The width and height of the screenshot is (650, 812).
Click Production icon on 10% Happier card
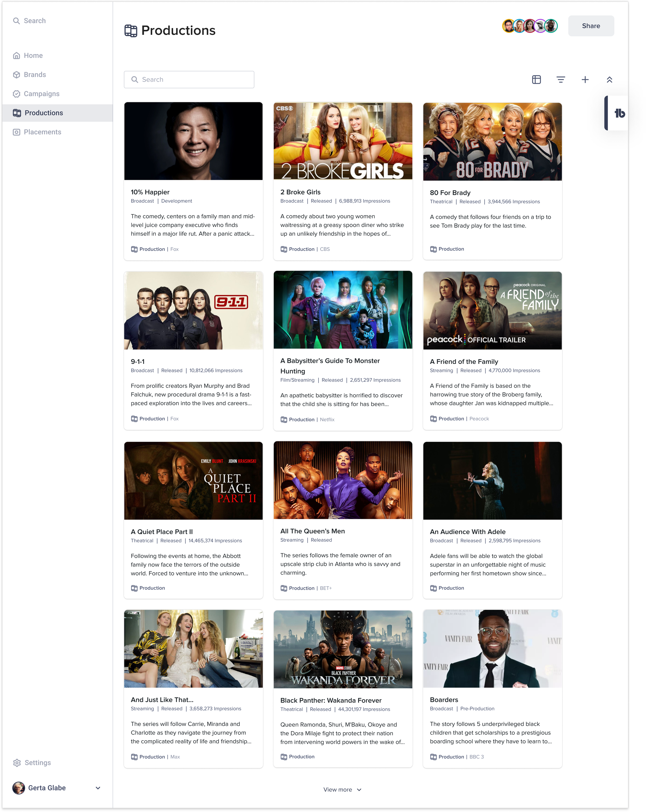[134, 249]
